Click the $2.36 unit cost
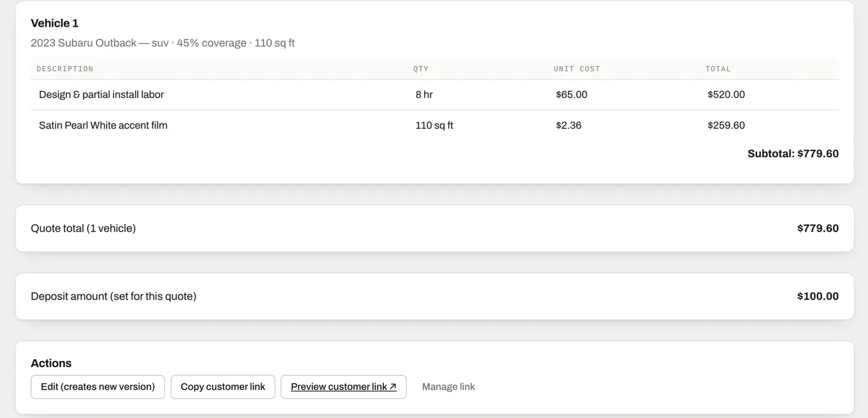This screenshot has height=418, width=868. tap(569, 125)
